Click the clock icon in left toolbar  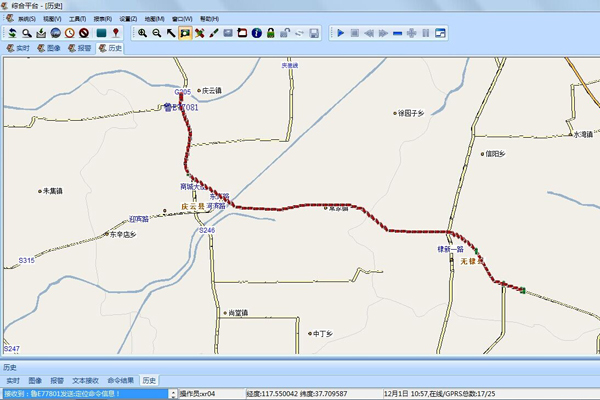[x=69, y=33]
